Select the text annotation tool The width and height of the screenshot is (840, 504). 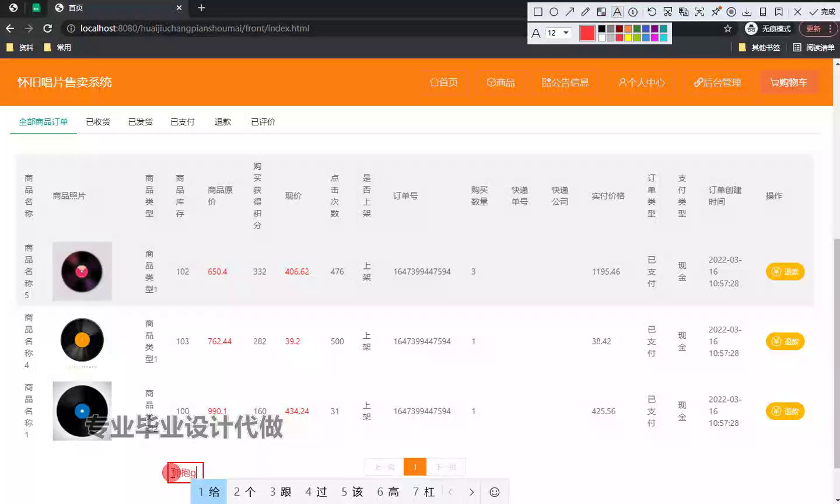coord(617,12)
